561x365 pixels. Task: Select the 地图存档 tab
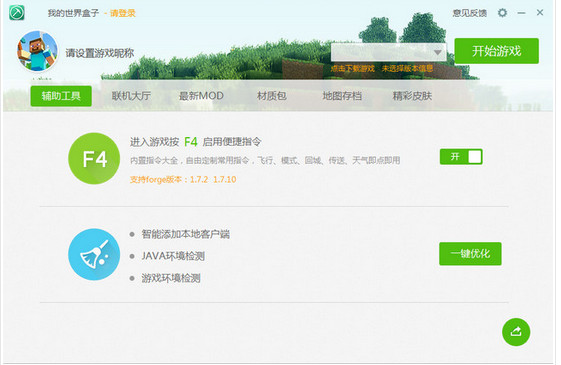[x=342, y=96]
